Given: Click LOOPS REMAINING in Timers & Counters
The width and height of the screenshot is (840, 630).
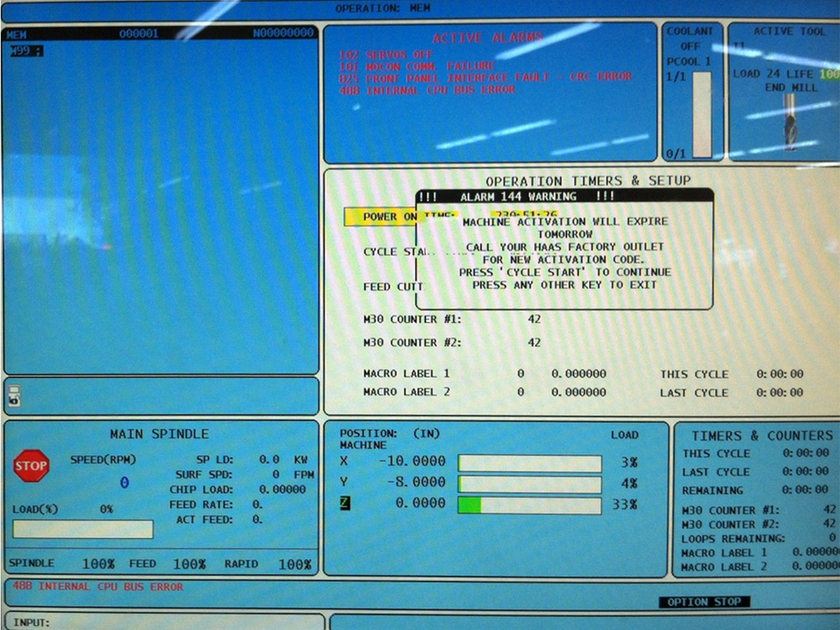Looking at the screenshot, I should 759,538.
